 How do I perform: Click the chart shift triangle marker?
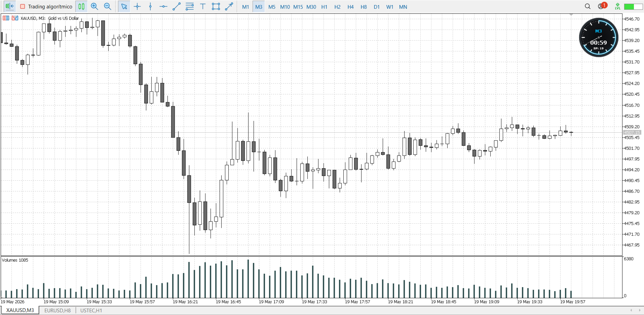pos(571,15)
